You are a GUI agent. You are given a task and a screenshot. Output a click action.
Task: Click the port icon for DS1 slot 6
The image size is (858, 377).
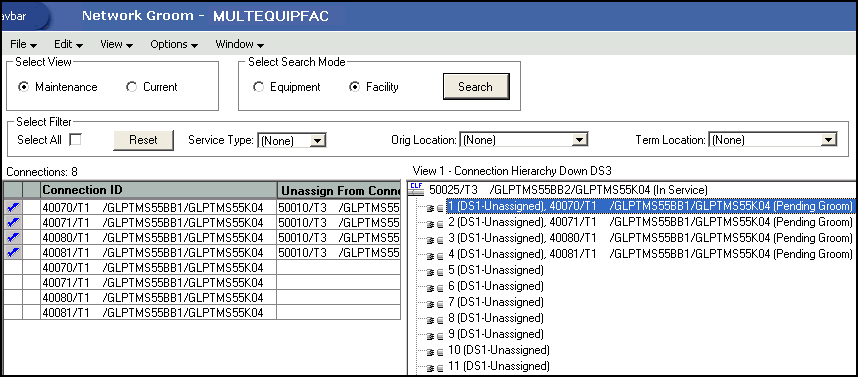click(x=435, y=287)
